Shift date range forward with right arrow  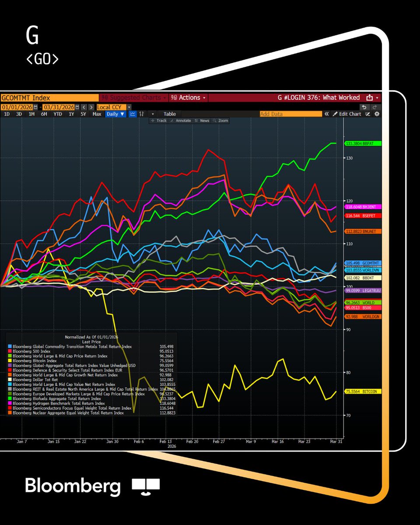91,107
